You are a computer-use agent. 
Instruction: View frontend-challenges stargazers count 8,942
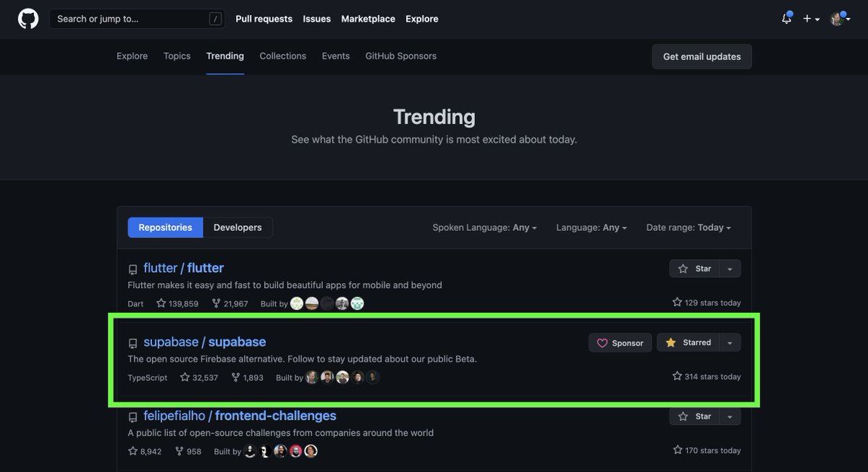click(x=145, y=451)
